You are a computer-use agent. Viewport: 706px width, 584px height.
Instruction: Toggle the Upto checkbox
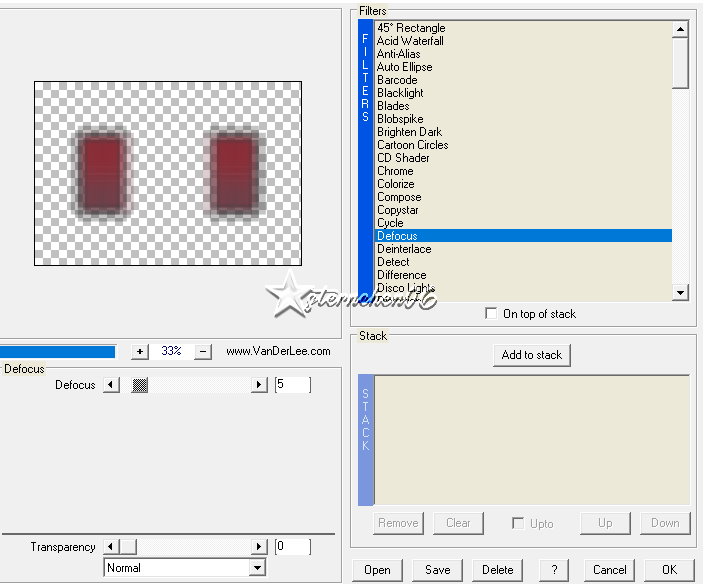coord(517,523)
